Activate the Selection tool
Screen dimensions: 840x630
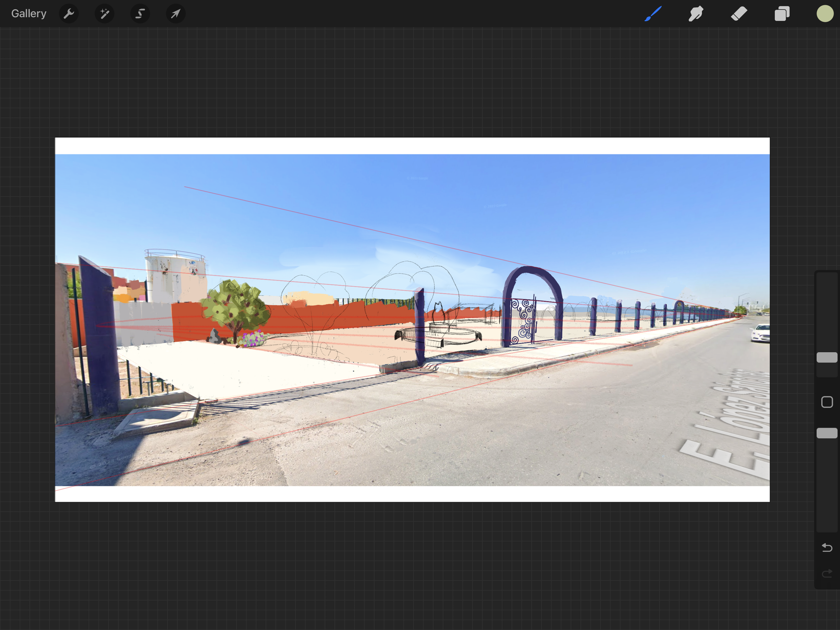tap(140, 14)
